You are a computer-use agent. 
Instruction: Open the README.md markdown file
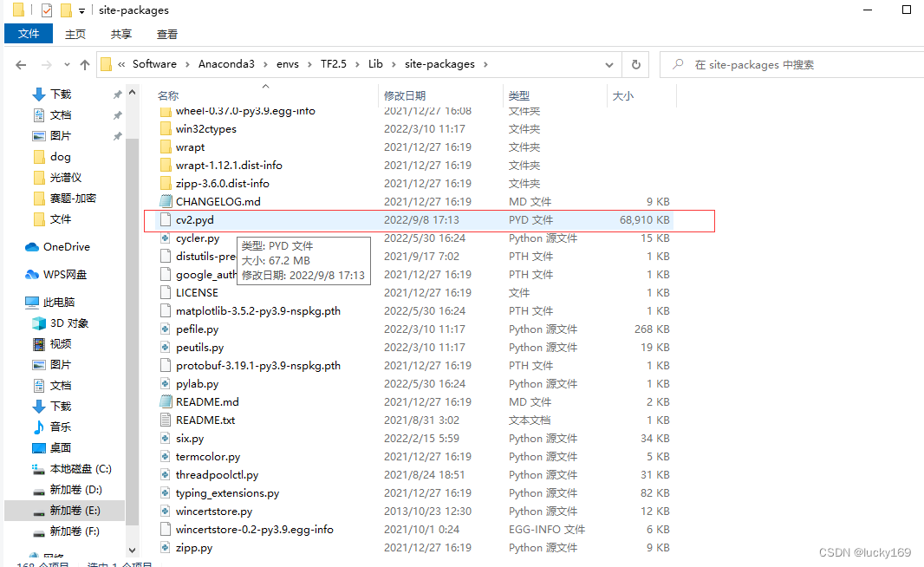[x=208, y=401]
